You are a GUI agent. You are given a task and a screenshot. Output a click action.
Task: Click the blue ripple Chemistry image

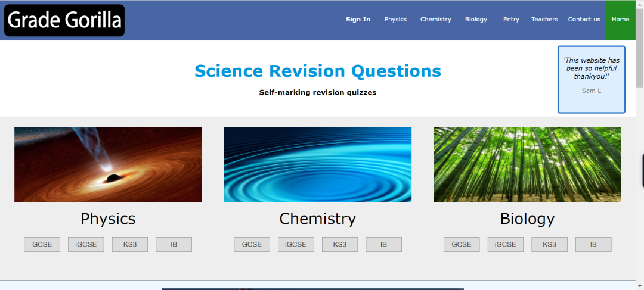(317, 164)
